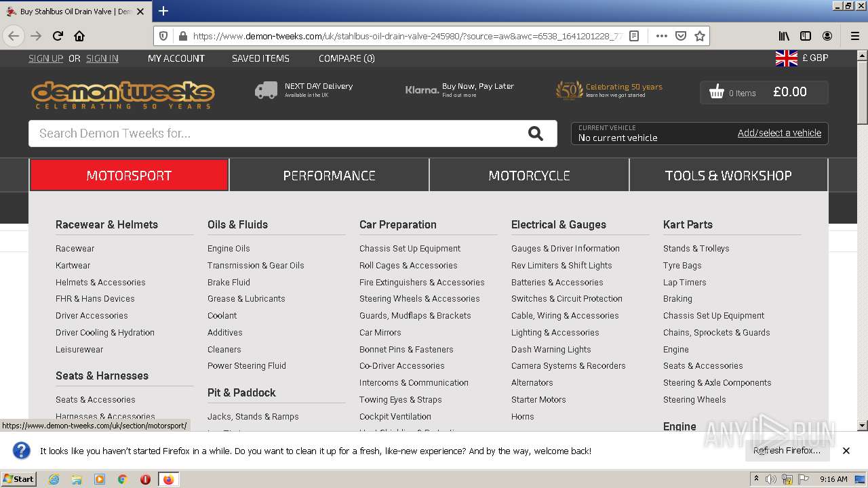Open the Starter Motors link
Viewport: 868px width, 488px height.
click(x=538, y=400)
